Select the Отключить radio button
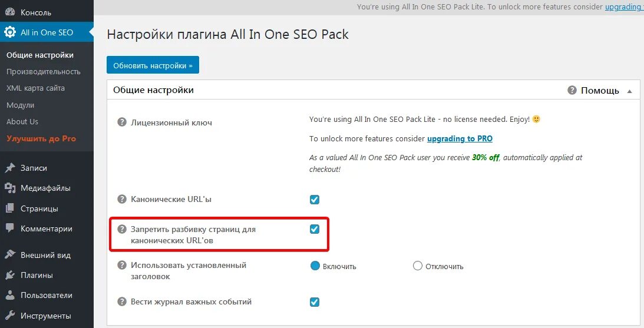 [418, 266]
